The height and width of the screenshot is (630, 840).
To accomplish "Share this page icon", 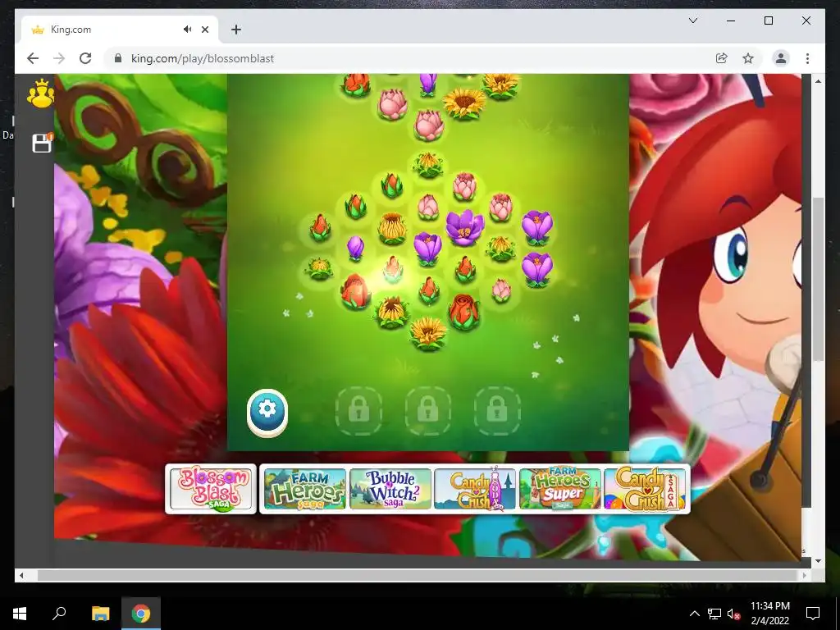I will 722,58.
